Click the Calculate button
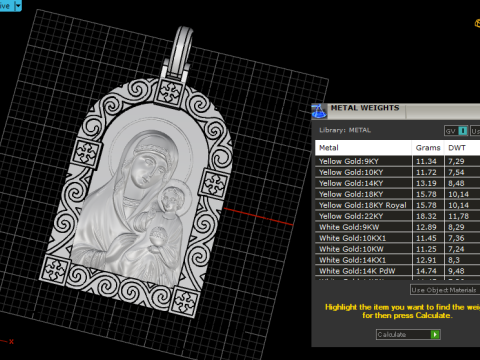Viewport: 480px width, 360px height. 408,334
